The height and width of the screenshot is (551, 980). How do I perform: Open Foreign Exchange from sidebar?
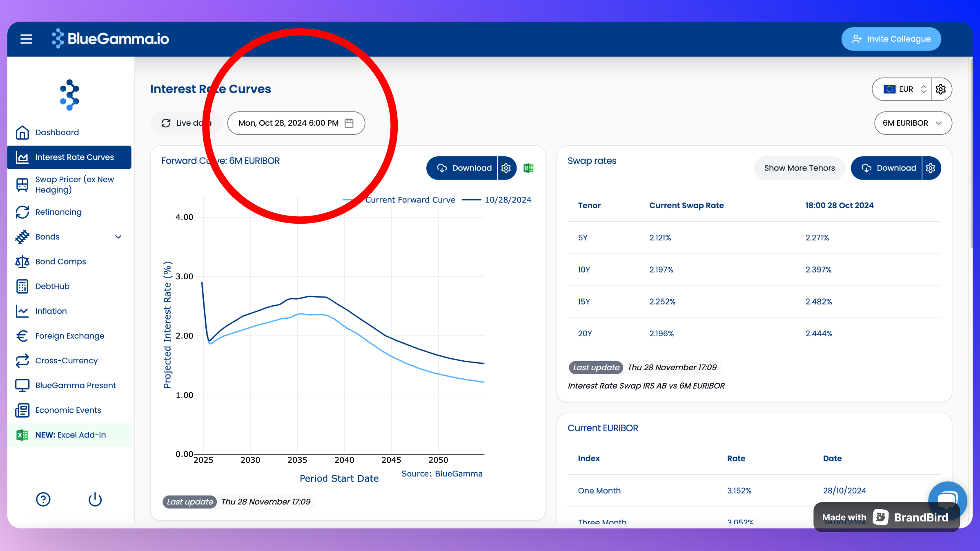69,335
